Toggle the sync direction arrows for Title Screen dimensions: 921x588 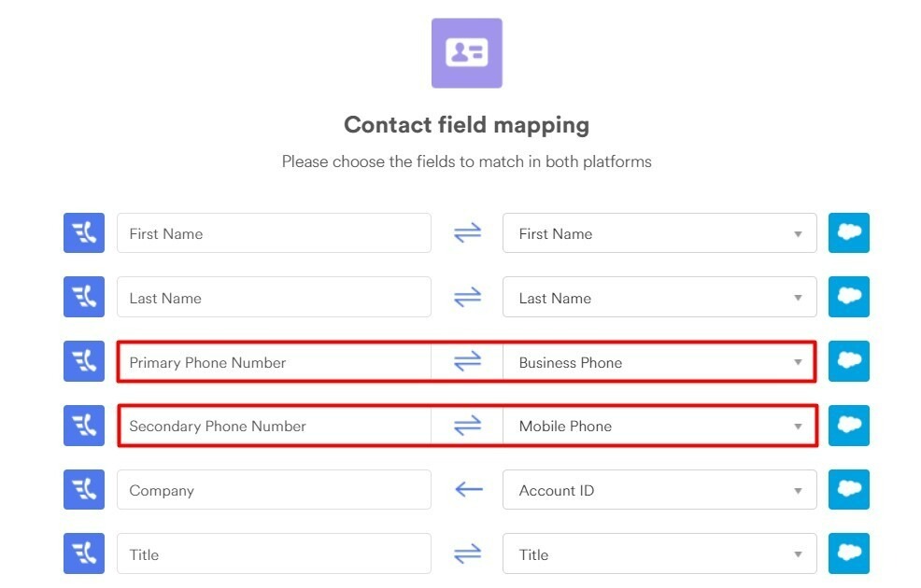pyautogui.click(x=468, y=553)
